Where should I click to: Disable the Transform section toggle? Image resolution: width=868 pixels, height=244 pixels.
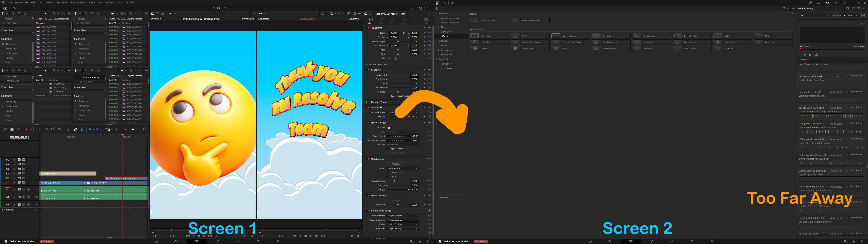point(368,28)
